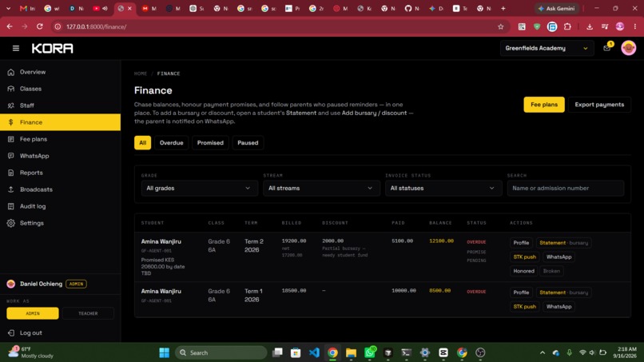Image resolution: width=644 pixels, height=362 pixels.
Task: Open the tab search dropdown arrow
Action: [8, 8]
